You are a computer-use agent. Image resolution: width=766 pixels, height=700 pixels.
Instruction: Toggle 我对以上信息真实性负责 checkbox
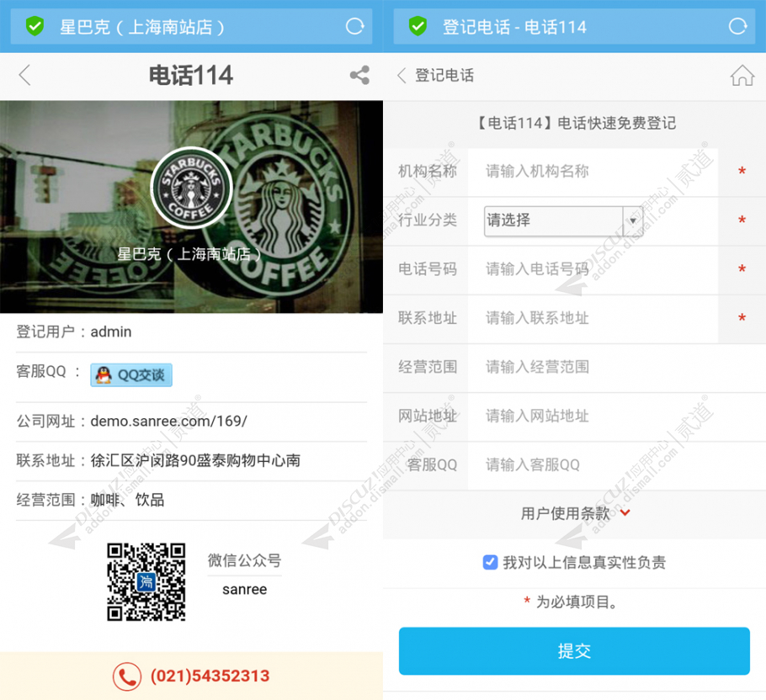pyautogui.click(x=490, y=562)
